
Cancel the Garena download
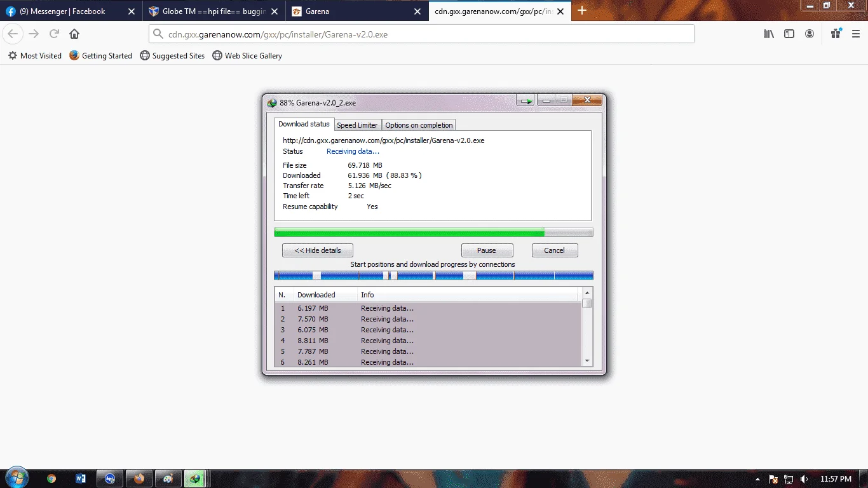click(555, 250)
